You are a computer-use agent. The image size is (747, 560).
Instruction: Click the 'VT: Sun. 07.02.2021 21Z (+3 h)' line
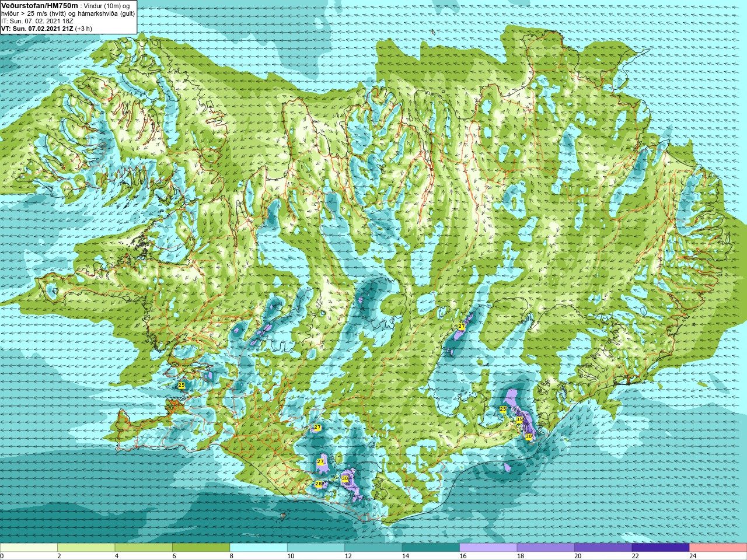click(x=46, y=29)
